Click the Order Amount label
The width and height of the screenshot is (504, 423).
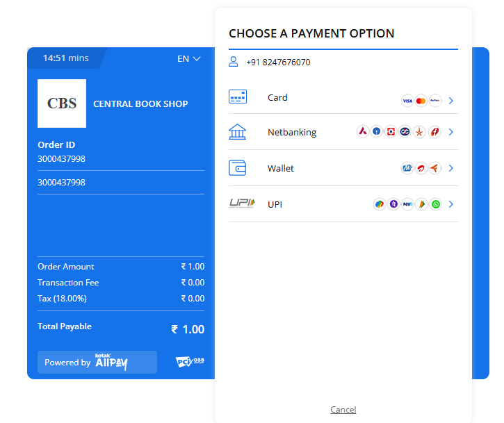66,267
